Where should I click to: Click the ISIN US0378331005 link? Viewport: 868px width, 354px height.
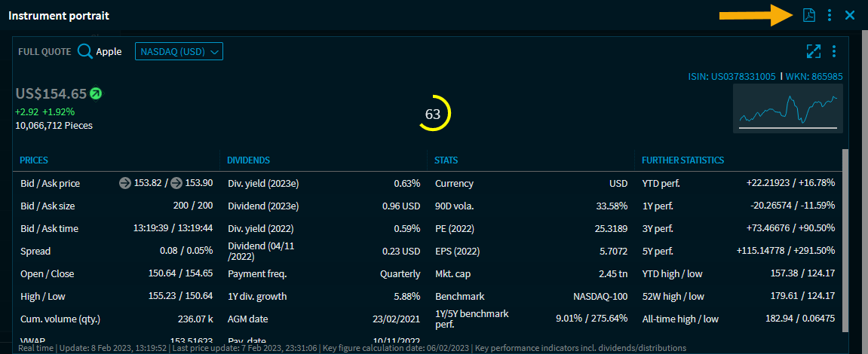[x=732, y=77]
